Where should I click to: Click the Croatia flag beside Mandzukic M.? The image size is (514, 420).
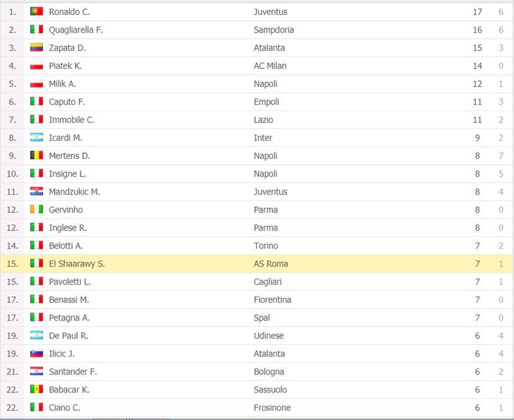point(37,191)
